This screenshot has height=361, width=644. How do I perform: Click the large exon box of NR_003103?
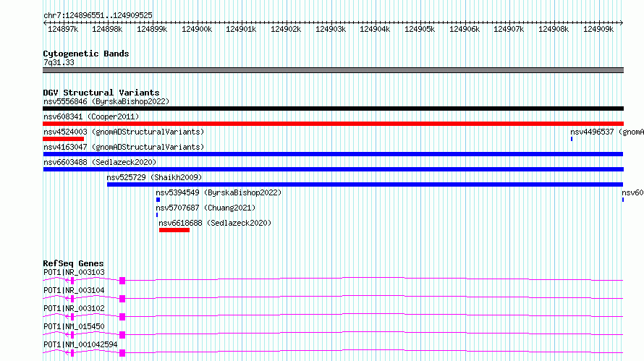click(122, 281)
